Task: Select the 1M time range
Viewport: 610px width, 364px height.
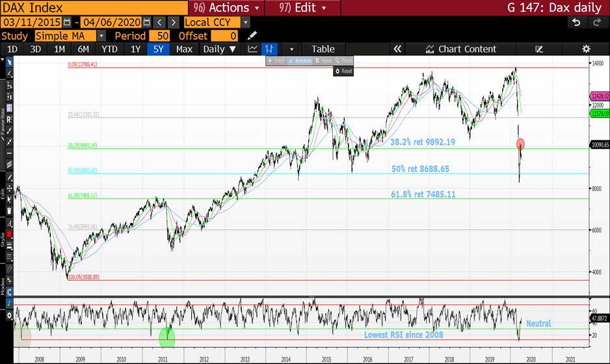Action: tap(59, 49)
